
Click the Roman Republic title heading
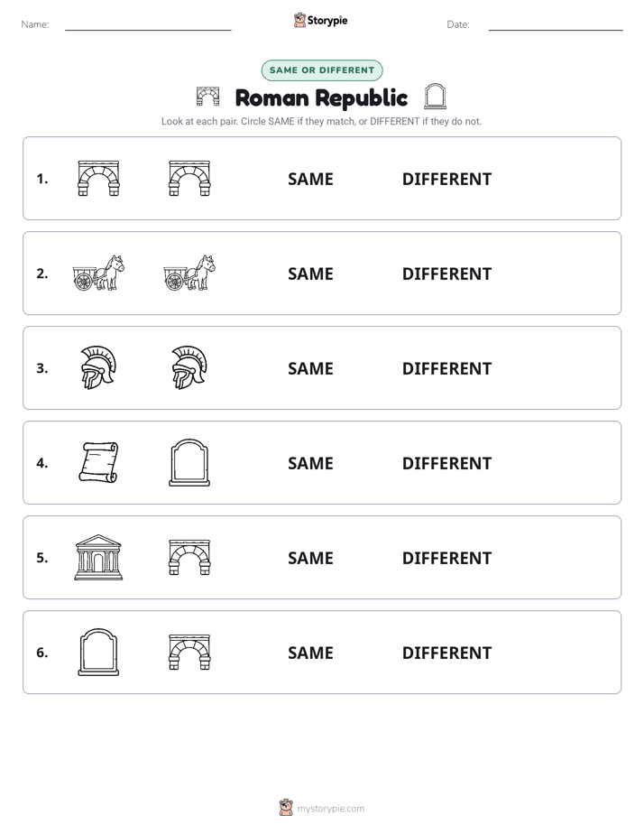click(321, 97)
